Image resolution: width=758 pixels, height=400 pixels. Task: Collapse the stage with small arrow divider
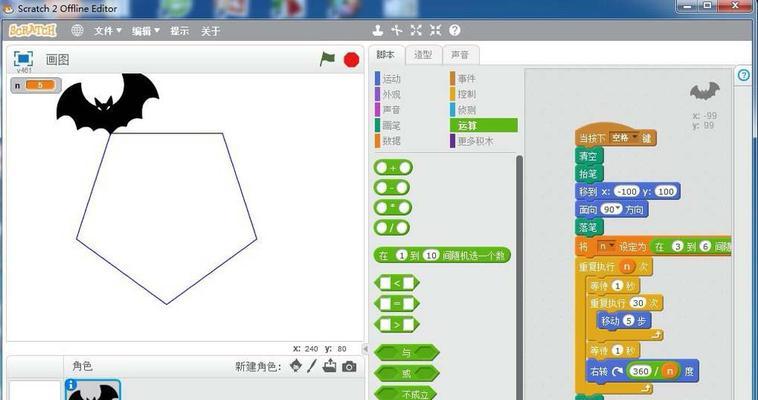tap(365, 348)
